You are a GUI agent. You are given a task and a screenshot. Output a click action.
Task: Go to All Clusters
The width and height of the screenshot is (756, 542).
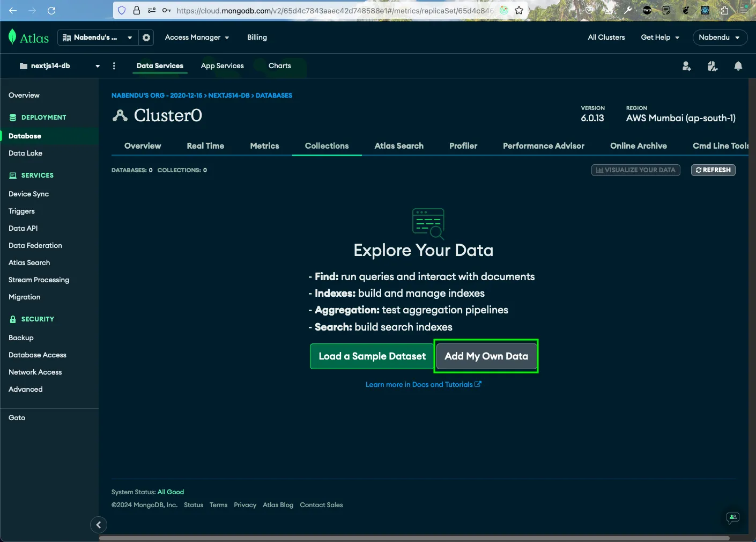(x=606, y=38)
